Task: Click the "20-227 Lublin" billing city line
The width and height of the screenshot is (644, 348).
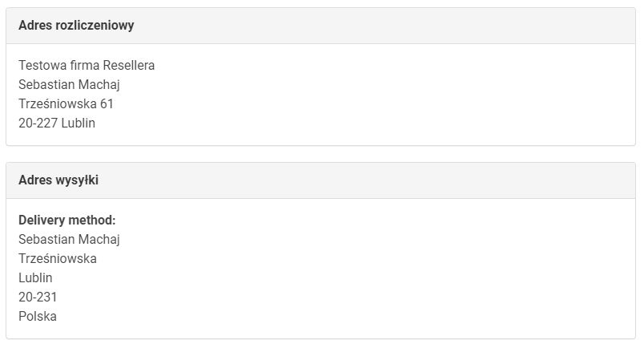Action: pos(57,123)
